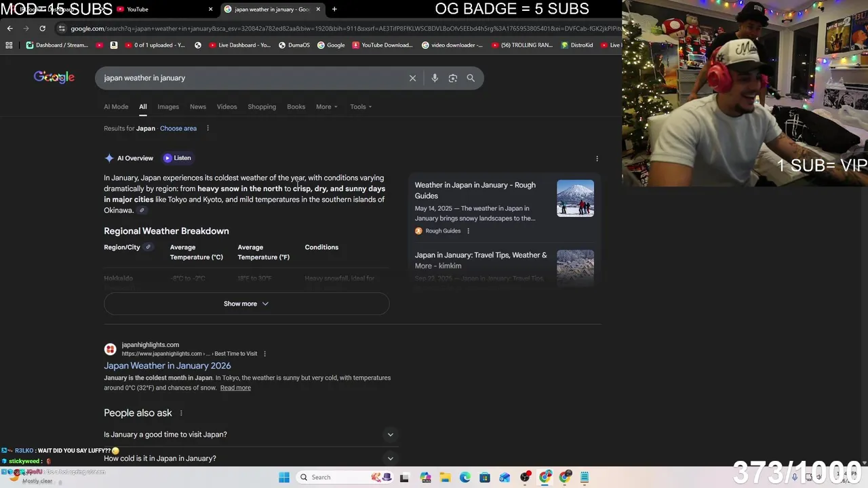Open Japan Weather in January 2026 result
This screenshot has width=868, height=488.
[x=167, y=365]
